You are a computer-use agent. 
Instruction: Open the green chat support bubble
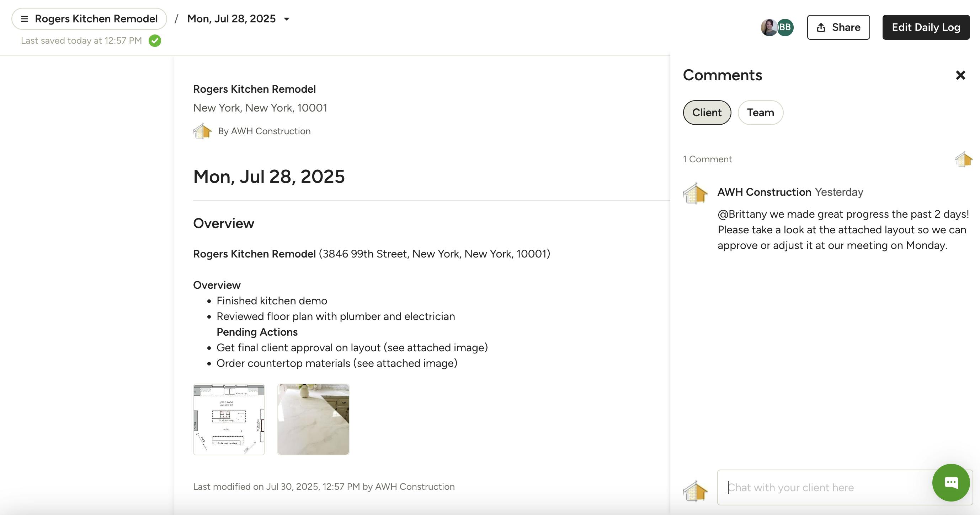click(951, 482)
